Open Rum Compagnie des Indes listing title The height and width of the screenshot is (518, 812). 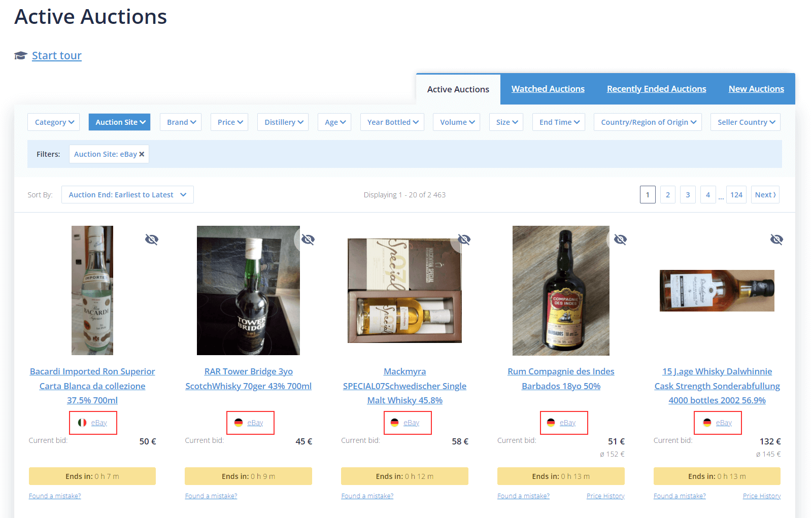click(x=561, y=379)
